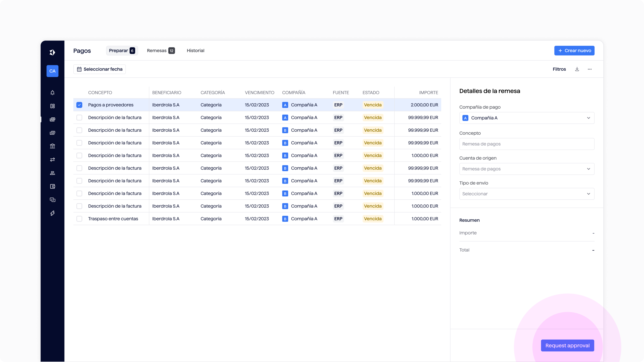Click the B company badge in Traspaso entre cuentas row

coord(285,219)
